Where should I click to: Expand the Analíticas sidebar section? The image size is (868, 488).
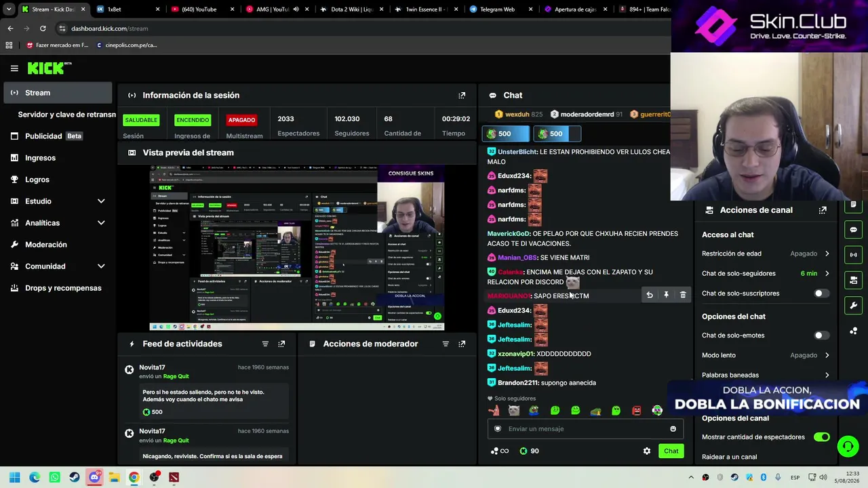click(101, 223)
